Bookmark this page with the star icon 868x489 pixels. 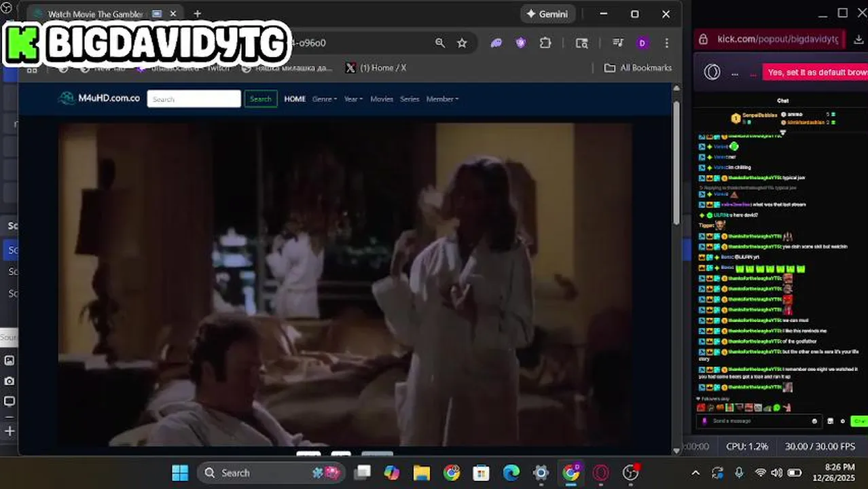click(x=462, y=43)
